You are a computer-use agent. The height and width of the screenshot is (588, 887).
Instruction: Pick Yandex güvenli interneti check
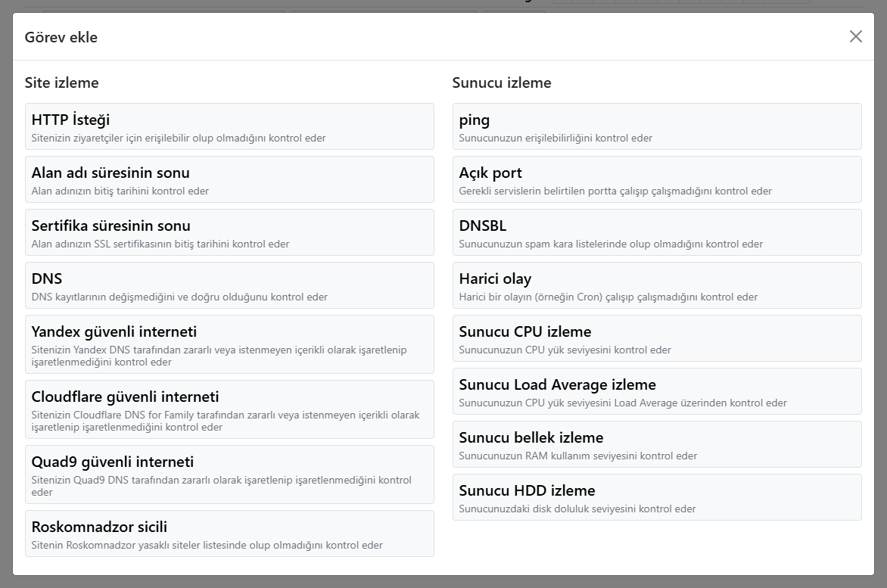pyautogui.click(x=229, y=344)
